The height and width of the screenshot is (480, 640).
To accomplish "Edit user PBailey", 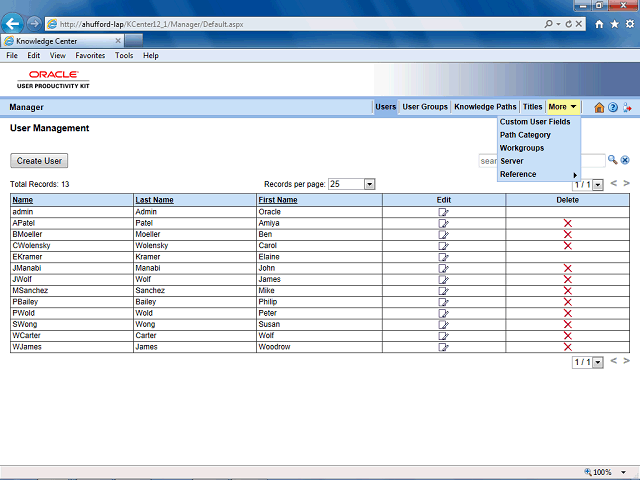I will pyautogui.click(x=443, y=302).
